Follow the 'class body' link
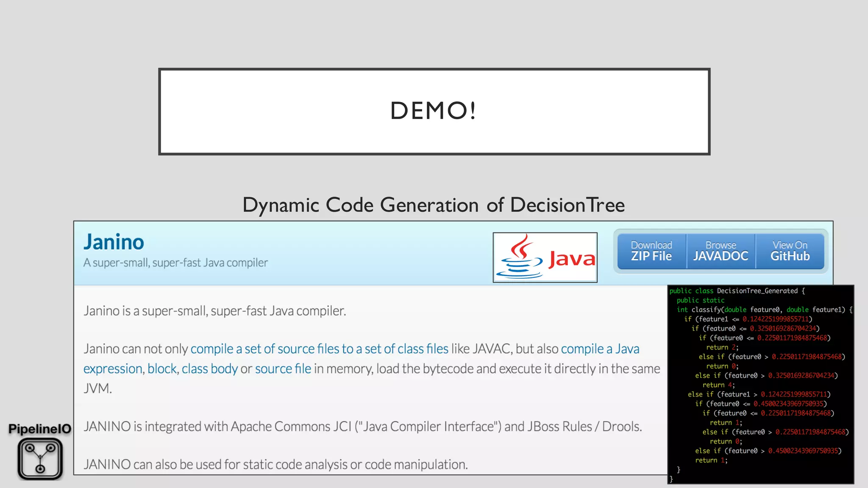Image resolution: width=868 pixels, height=488 pixels. (210, 369)
